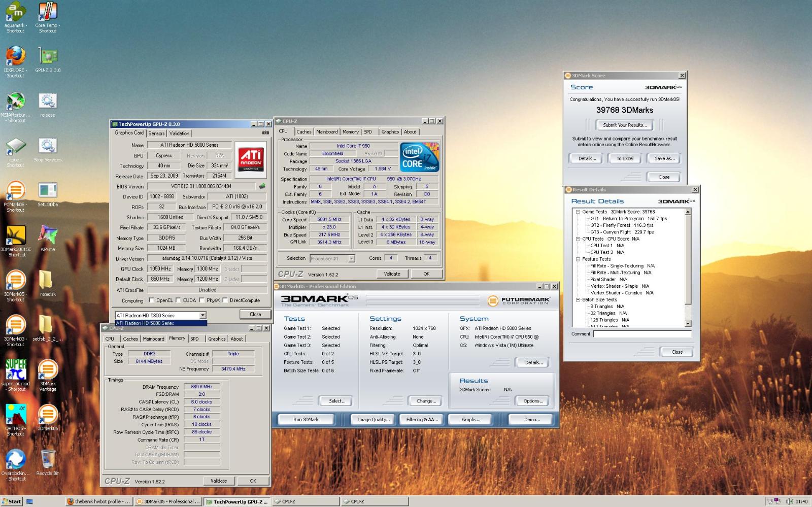Click Filtering & AA button

pos(422,420)
